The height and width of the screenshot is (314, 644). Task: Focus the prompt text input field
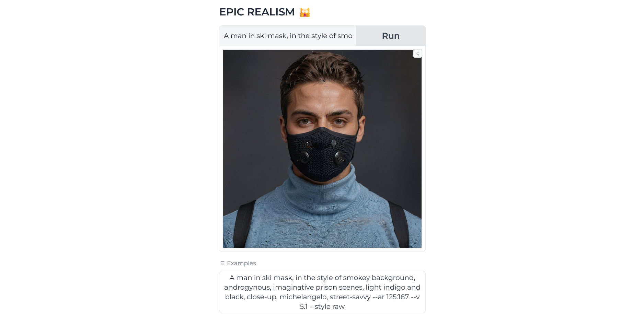[x=288, y=36]
